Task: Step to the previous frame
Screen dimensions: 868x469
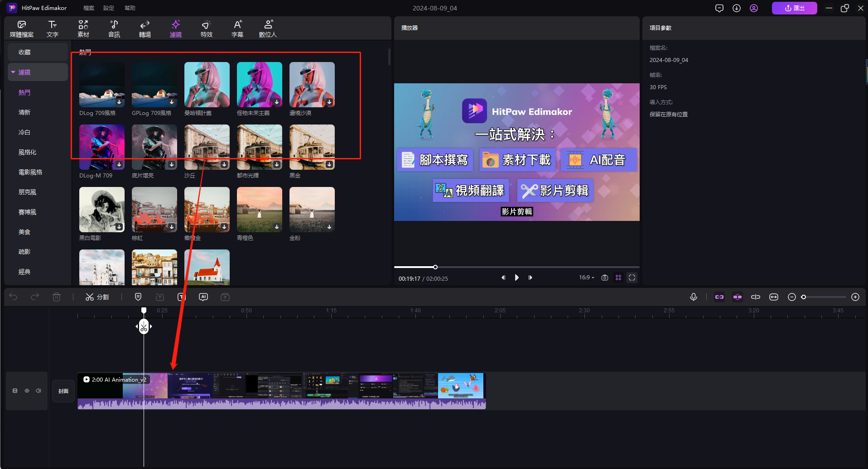Action: pos(503,278)
